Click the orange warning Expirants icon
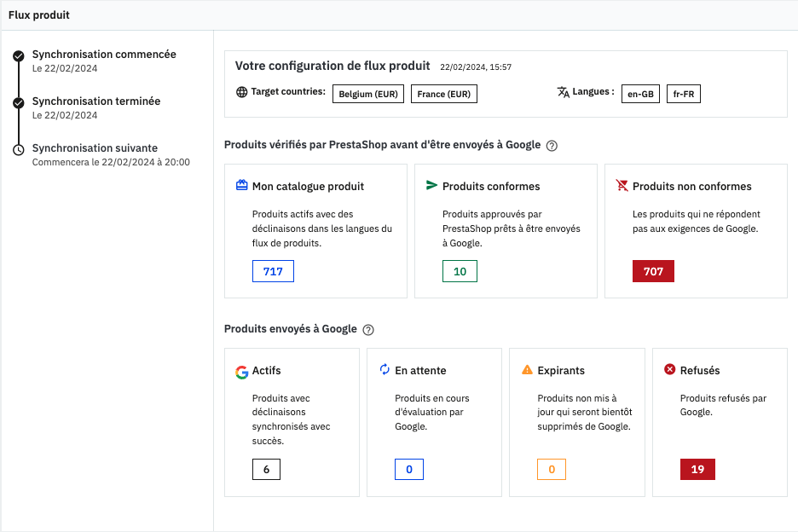 click(x=527, y=370)
